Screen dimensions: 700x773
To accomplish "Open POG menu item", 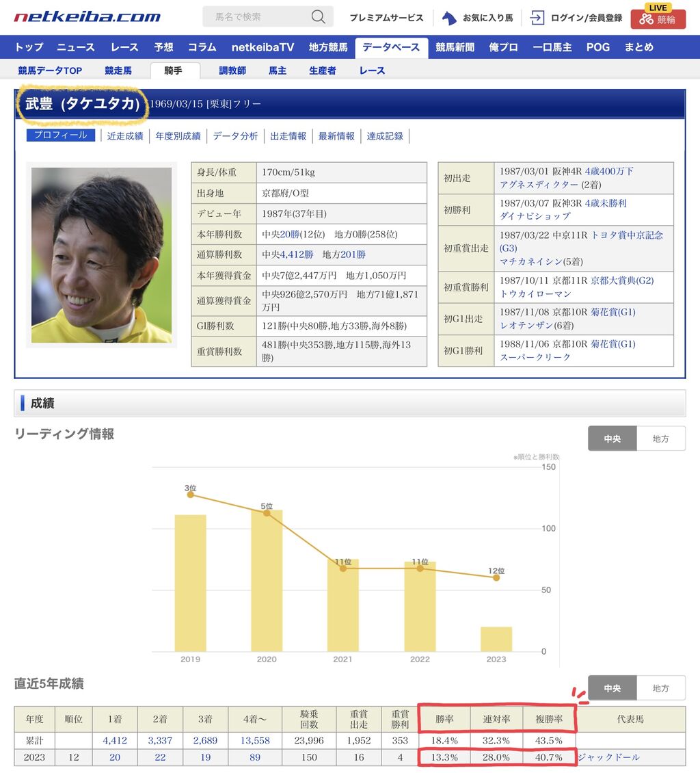I will [x=598, y=47].
